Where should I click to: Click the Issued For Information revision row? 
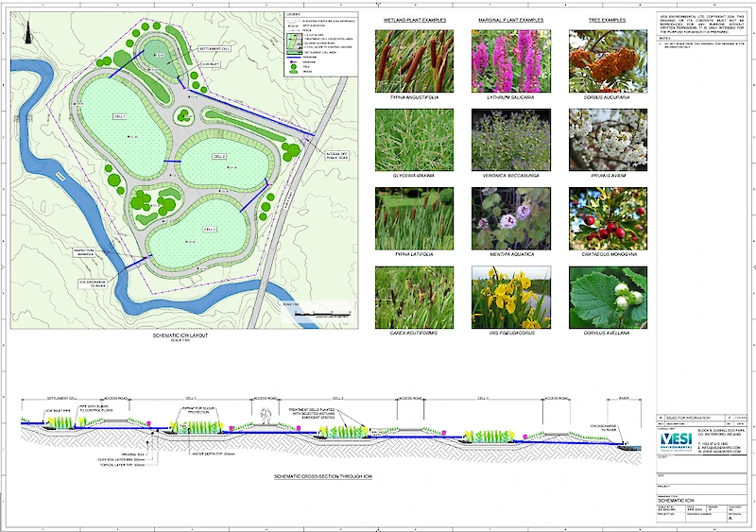pyautogui.click(x=701, y=418)
